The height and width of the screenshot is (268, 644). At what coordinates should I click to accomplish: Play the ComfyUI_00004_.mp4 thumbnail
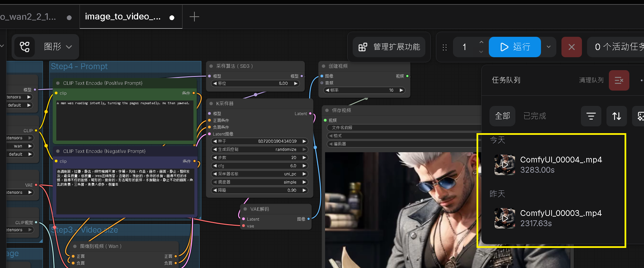(x=505, y=165)
